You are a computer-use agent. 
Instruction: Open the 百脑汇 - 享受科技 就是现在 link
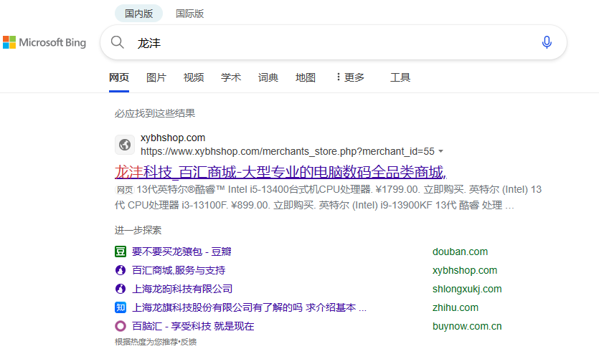193,326
